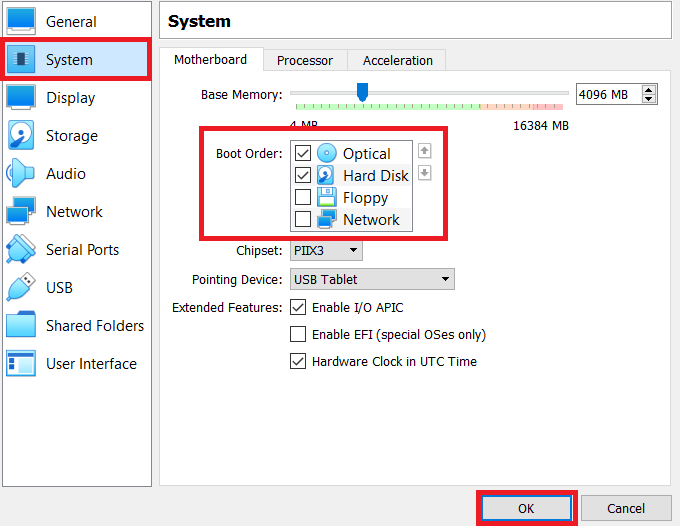The height and width of the screenshot is (526, 680).
Task: Click the Display label in sidebar
Action: (x=71, y=98)
